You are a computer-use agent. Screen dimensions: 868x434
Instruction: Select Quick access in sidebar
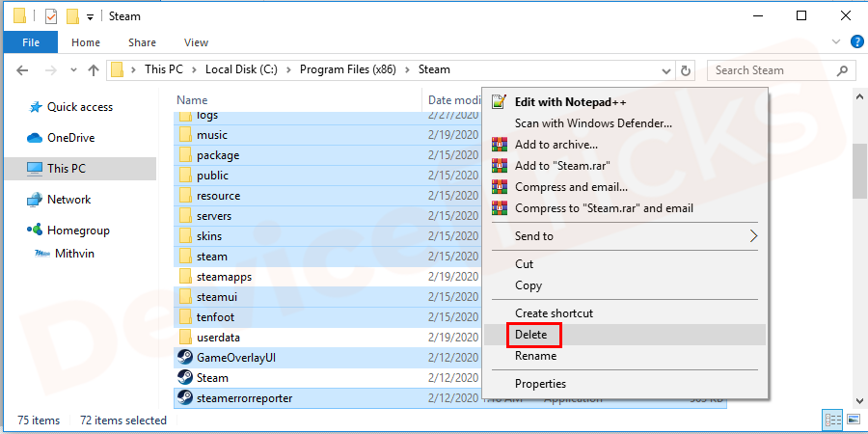click(x=80, y=107)
